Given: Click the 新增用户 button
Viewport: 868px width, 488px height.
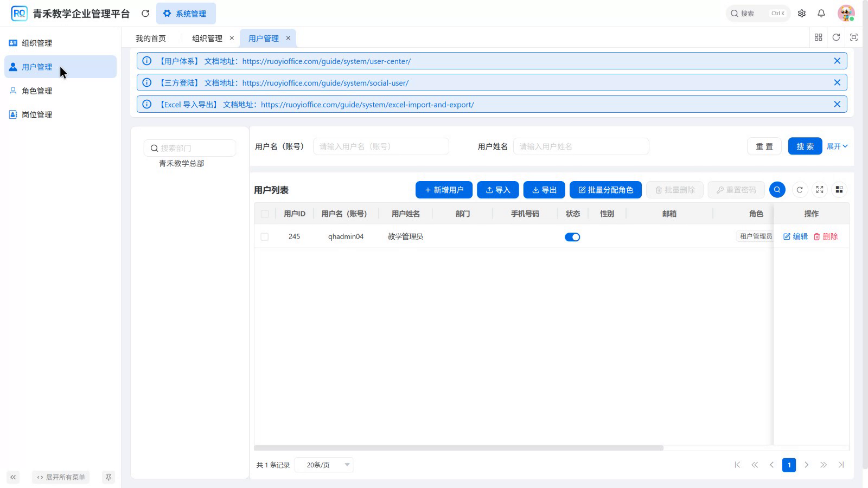Looking at the screenshot, I should 444,190.
